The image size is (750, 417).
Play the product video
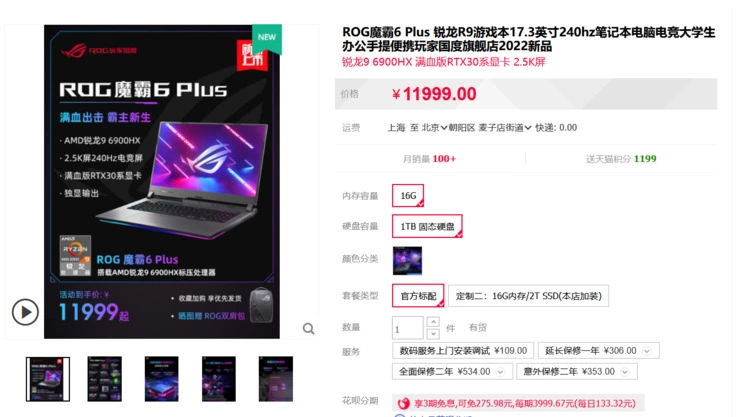click(25, 312)
